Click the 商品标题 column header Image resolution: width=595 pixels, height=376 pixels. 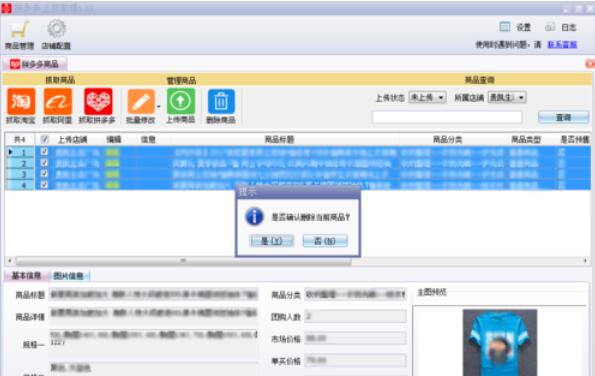click(279, 140)
